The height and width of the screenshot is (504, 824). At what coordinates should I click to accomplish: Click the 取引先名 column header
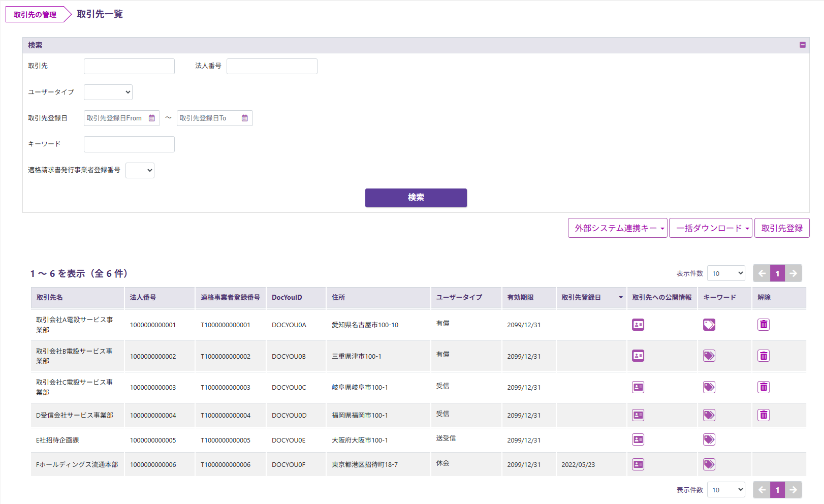click(x=77, y=297)
